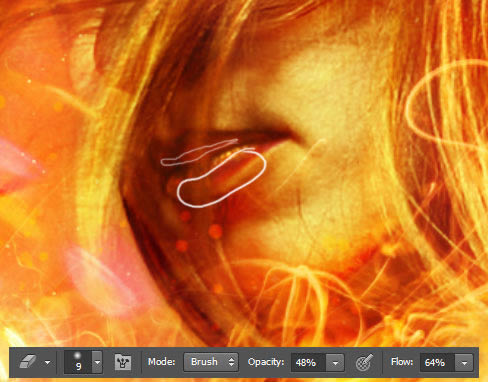
Task: Open the Mode dropdown set to Brush
Action: (211, 362)
